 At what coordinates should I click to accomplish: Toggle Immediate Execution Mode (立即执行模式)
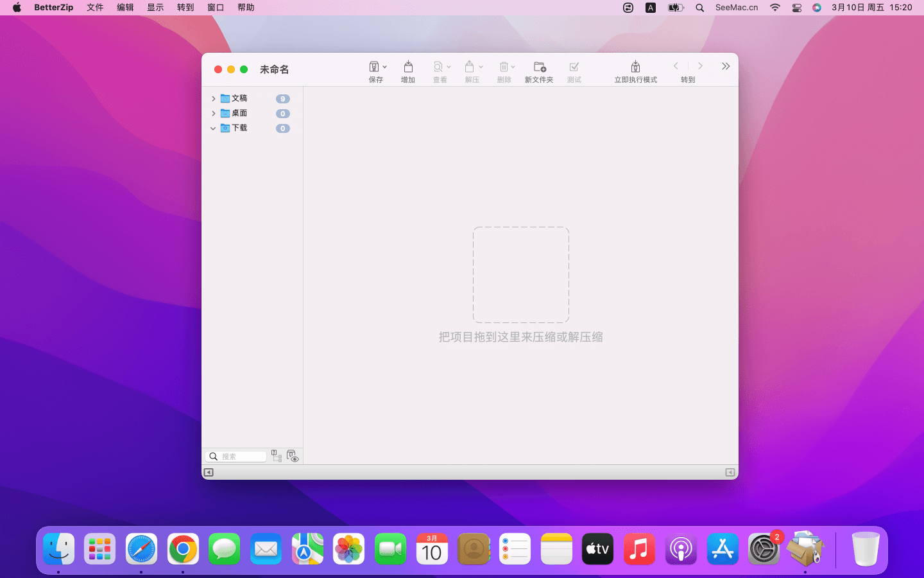635,67
